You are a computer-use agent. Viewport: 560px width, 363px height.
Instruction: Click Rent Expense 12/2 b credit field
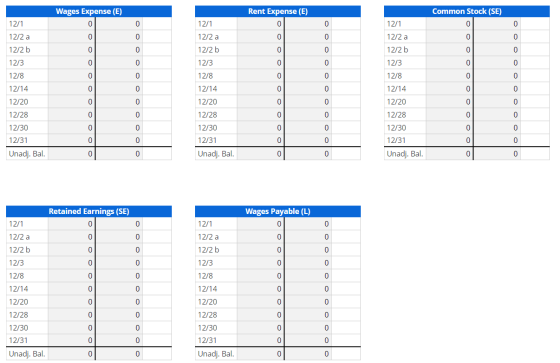click(x=308, y=50)
